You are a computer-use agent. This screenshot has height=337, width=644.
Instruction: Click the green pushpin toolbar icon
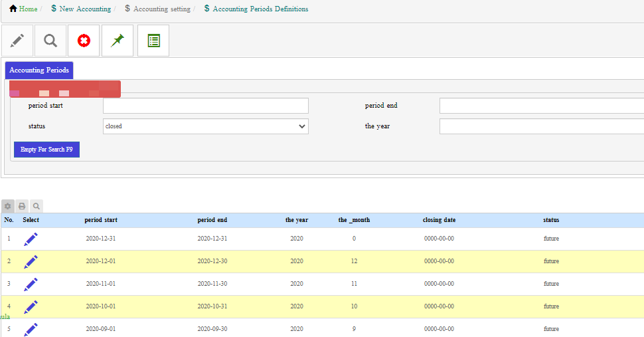coord(118,41)
